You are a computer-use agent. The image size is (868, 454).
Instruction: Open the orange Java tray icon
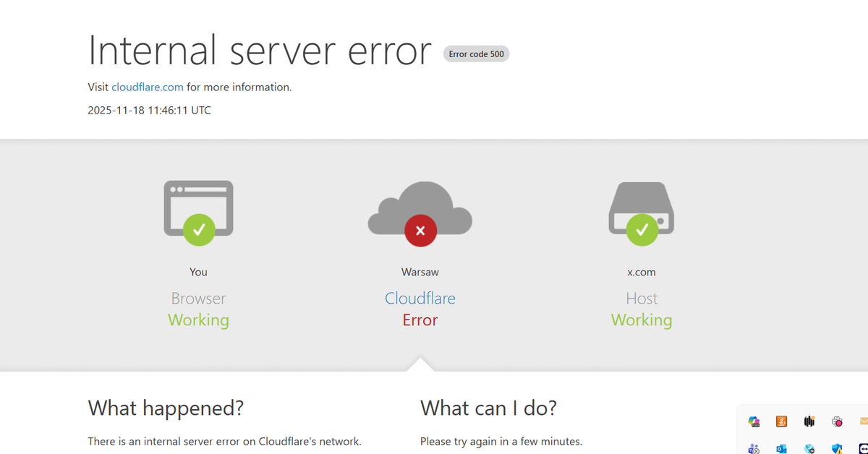tap(781, 421)
